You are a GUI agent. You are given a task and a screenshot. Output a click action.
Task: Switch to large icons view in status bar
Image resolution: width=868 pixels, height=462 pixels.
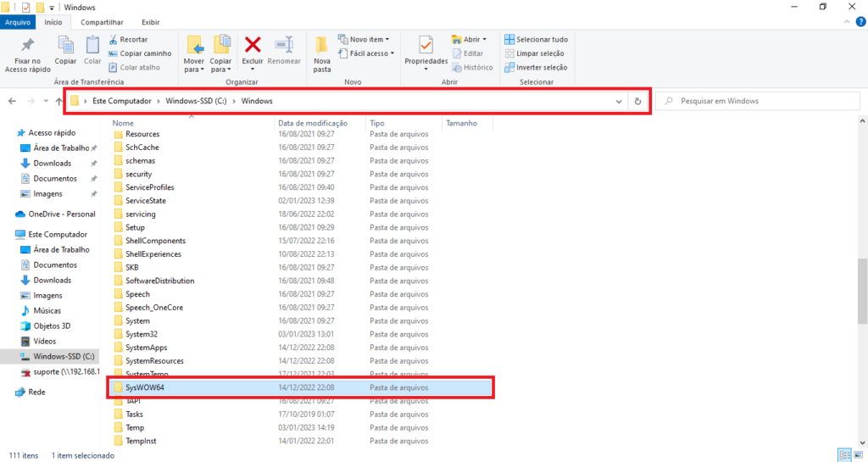point(855,455)
